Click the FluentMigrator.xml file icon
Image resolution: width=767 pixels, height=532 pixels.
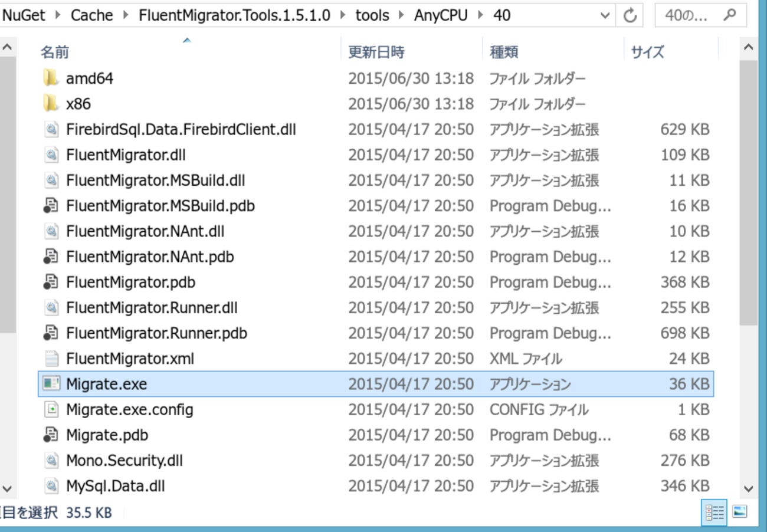pos(51,359)
